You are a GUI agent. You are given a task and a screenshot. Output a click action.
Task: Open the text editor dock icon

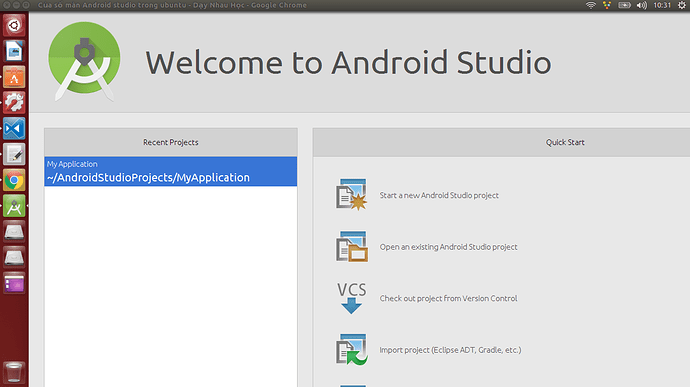click(14, 154)
